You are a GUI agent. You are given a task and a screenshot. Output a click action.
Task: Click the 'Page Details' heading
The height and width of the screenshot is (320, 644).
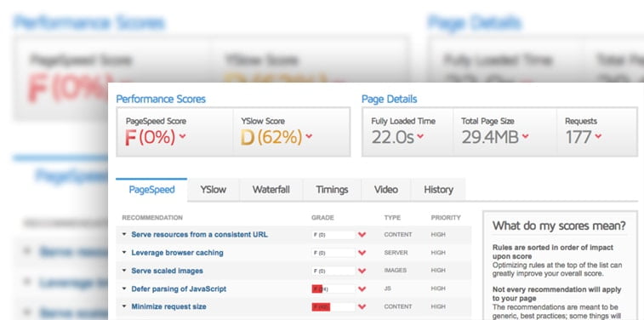[x=389, y=99]
